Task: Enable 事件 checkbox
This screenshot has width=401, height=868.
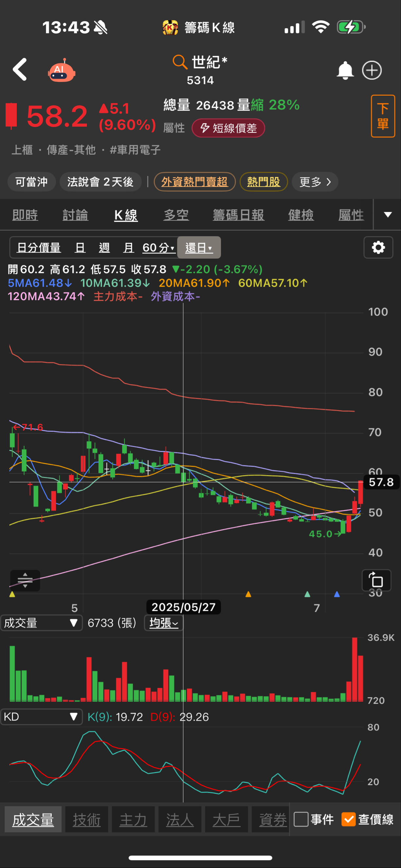Action: click(301, 819)
